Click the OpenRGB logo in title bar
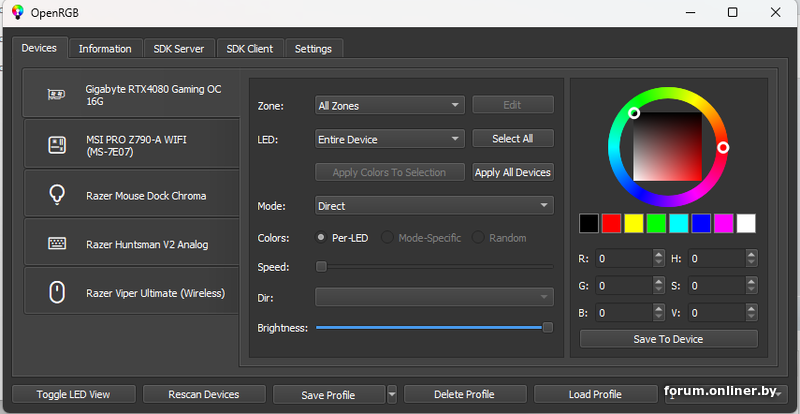Screen dimensions: 800x414 [18, 13]
